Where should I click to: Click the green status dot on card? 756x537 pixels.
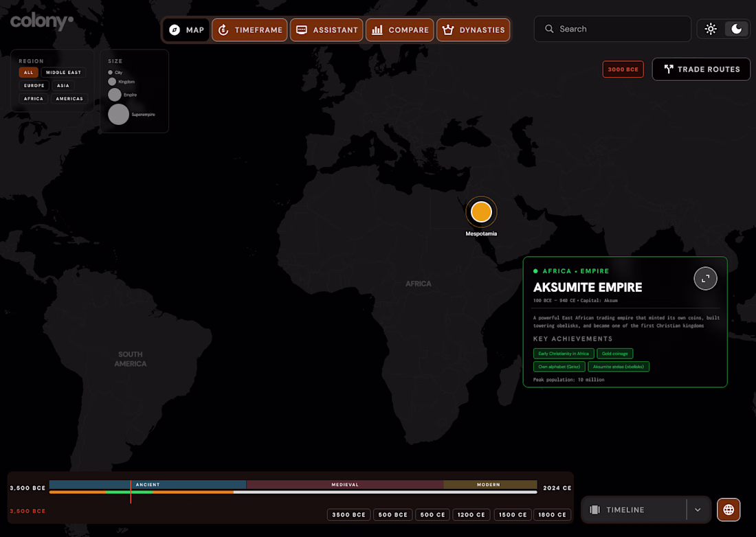click(535, 271)
